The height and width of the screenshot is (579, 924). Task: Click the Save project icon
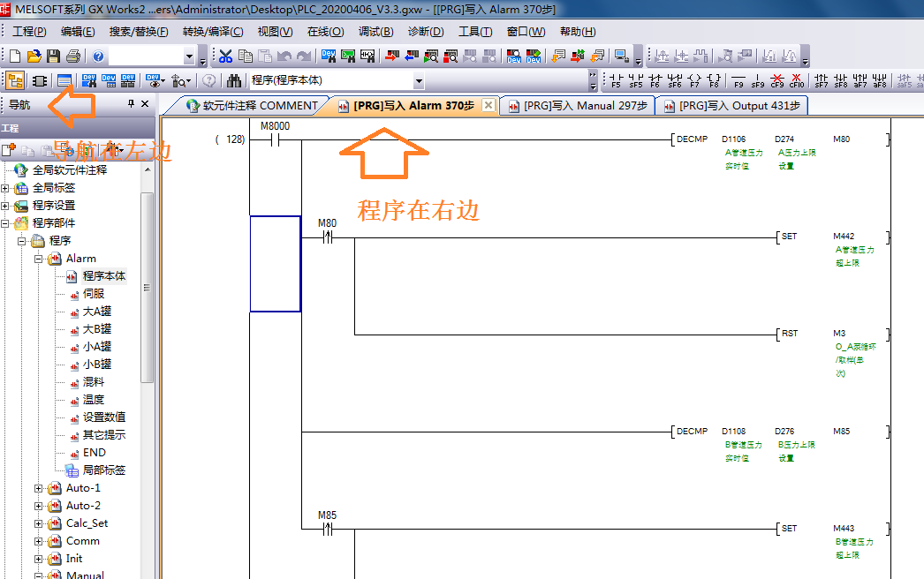click(54, 56)
